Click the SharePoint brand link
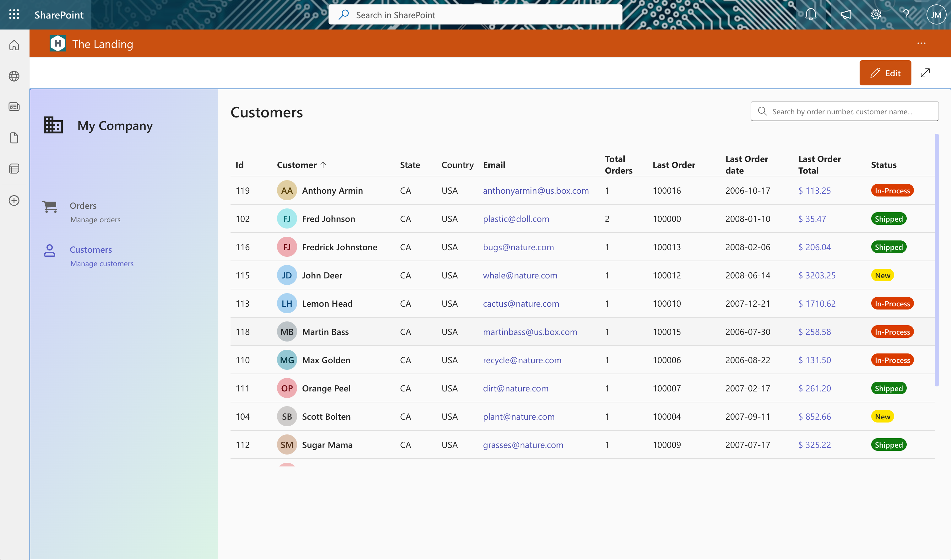 59,15
